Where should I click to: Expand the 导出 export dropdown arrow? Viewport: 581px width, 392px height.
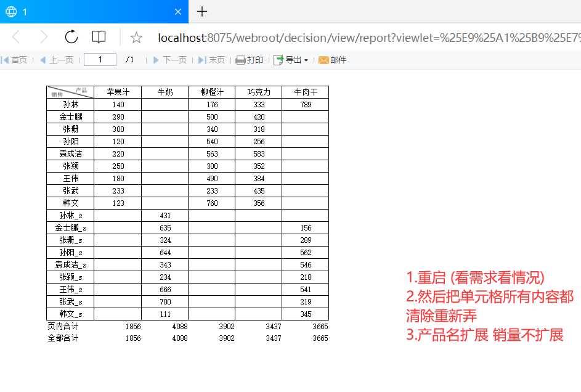pyautogui.click(x=306, y=60)
